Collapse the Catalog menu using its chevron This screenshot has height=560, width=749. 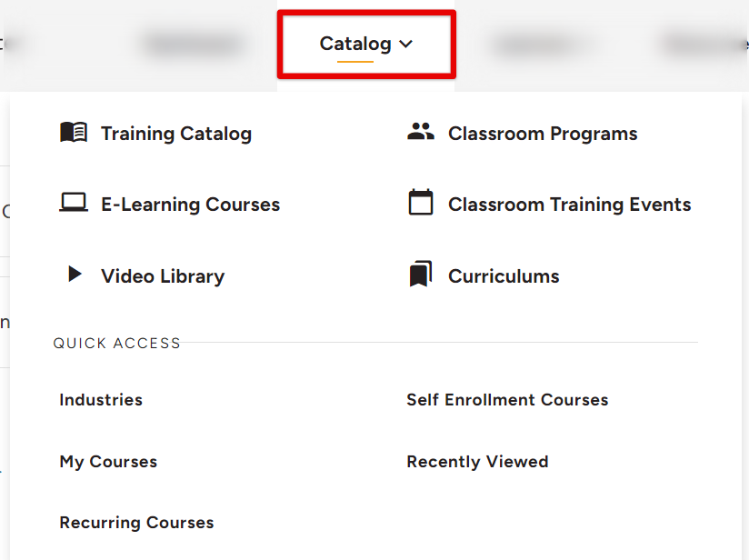[x=406, y=44]
